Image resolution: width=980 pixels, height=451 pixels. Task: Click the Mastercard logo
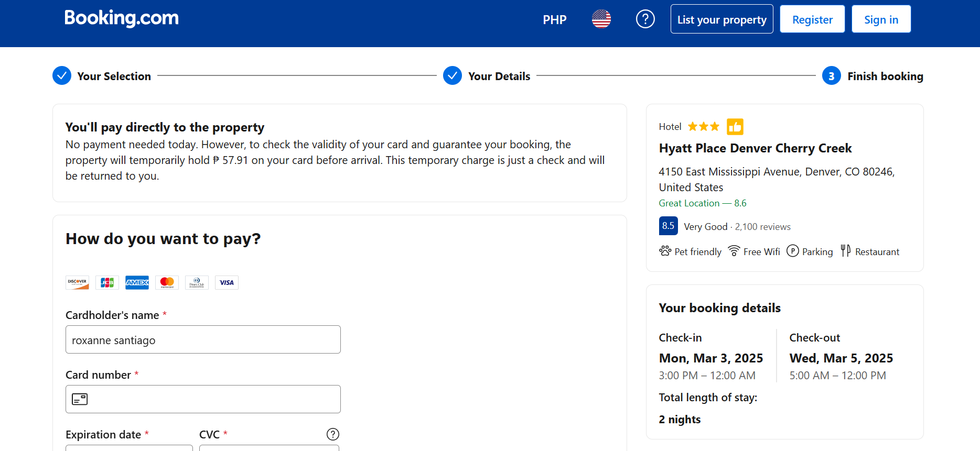[x=167, y=283]
